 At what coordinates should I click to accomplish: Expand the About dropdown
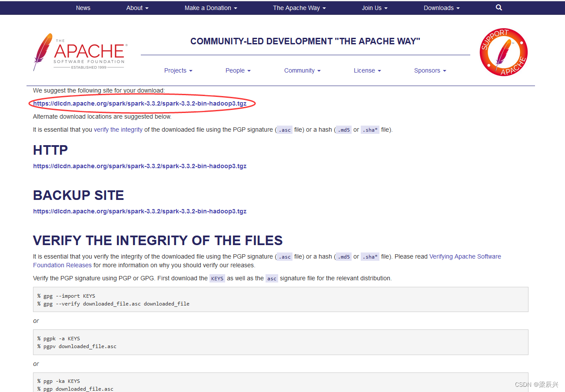click(x=137, y=8)
